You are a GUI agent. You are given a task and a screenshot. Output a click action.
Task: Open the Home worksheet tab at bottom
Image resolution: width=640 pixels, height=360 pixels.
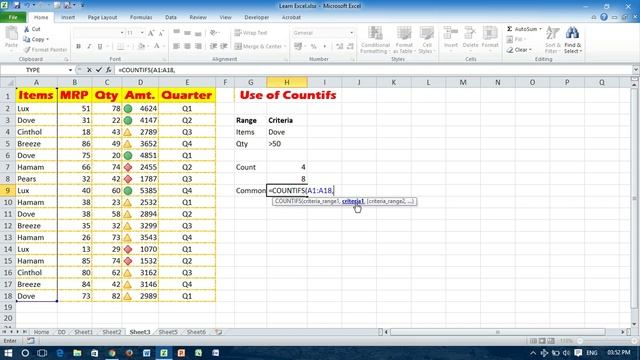tap(41, 332)
